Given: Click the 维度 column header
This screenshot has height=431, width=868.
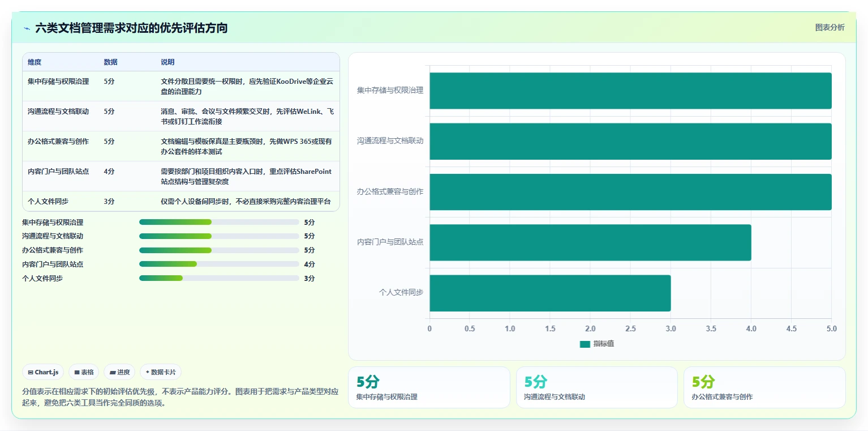Looking at the screenshot, I should (35, 62).
